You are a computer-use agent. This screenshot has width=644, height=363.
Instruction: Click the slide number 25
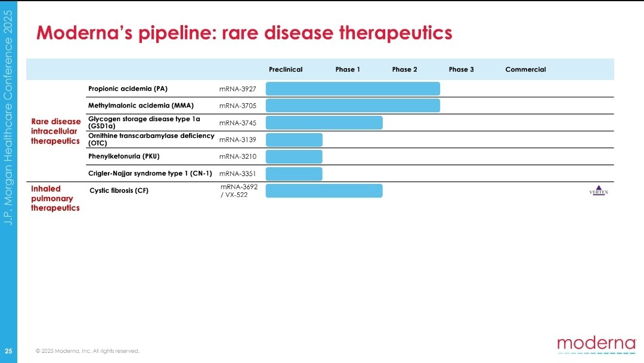(8, 351)
